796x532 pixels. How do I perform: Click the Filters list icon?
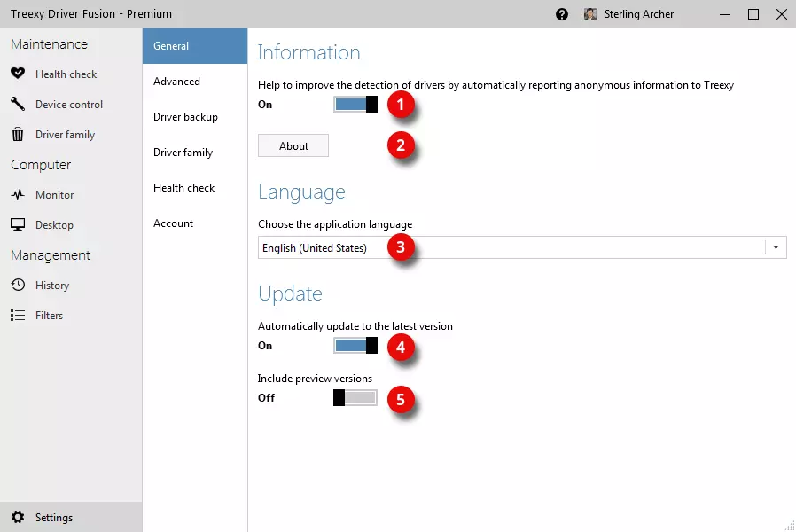(x=18, y=316)
